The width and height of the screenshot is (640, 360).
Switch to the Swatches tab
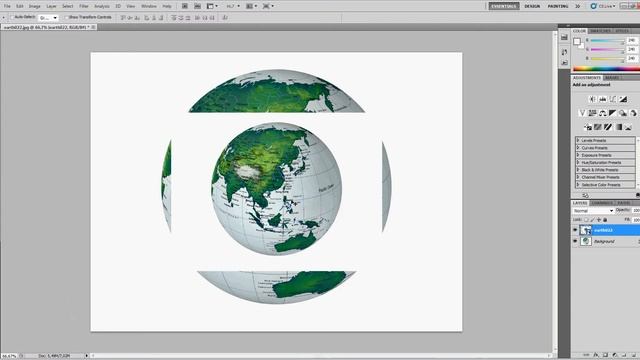pyautogui.click(x=600, y=31)
